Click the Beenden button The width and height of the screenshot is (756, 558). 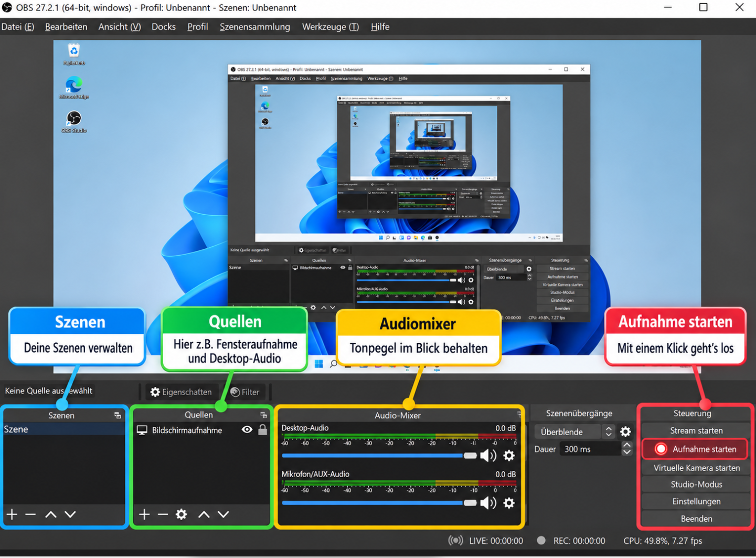(696, 519)
